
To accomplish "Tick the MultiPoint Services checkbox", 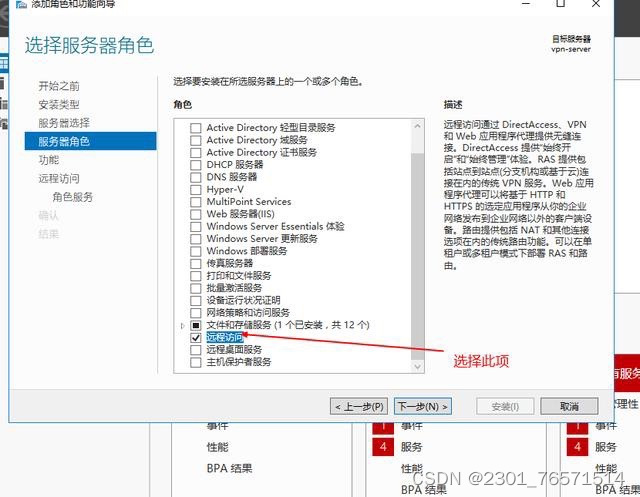I will coord(196,202).
